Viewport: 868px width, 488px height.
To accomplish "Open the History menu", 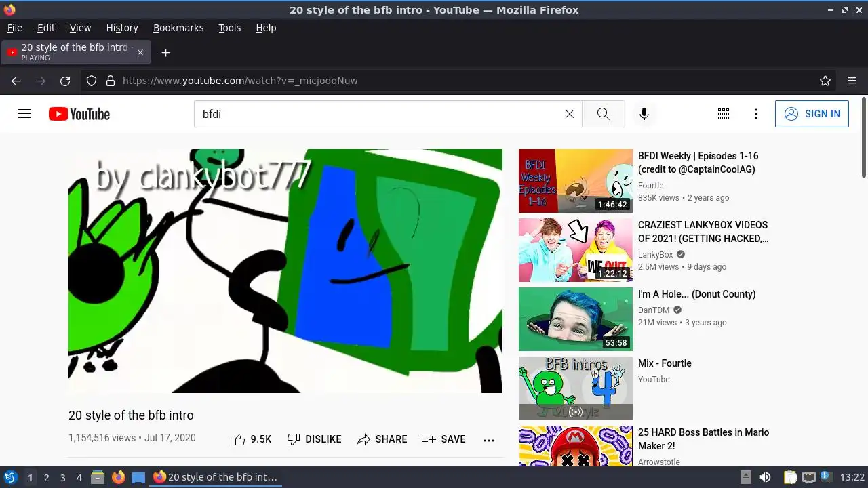I will pyautogui.click(x=122, y=28).
